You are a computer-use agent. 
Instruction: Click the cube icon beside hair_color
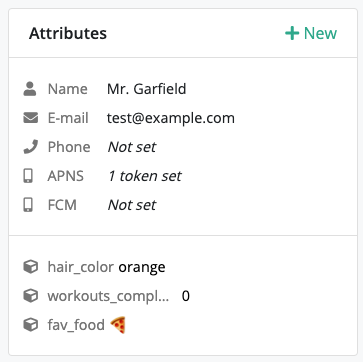click(x=31, y=267)
